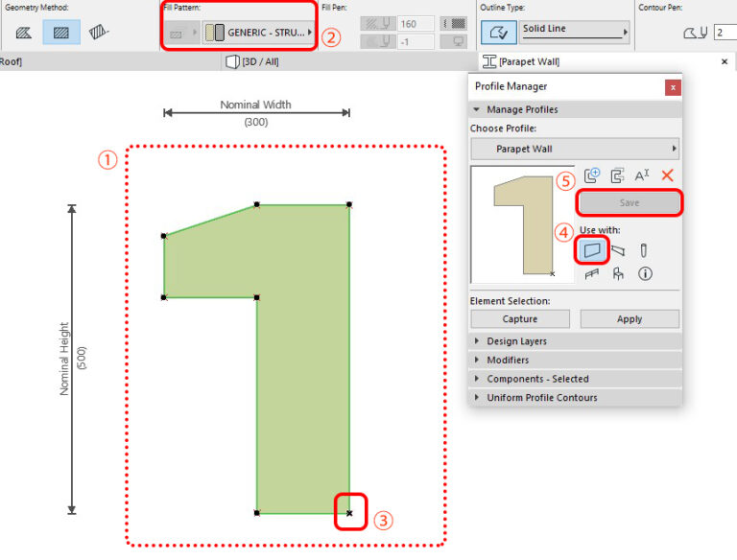Click the contour pen icon
This screenshot has width=737, height=560.
pyautogui.click(x=695, y=33)
